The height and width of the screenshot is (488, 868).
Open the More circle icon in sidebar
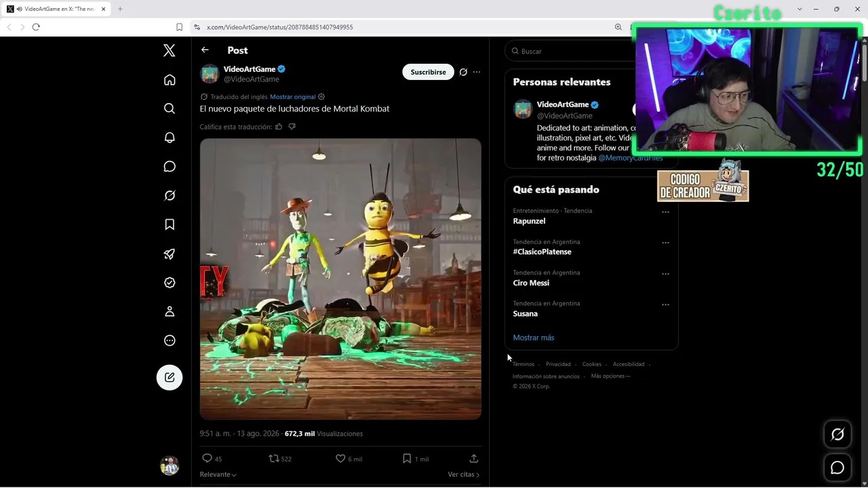pyautogui.click(x=170, y=341)
